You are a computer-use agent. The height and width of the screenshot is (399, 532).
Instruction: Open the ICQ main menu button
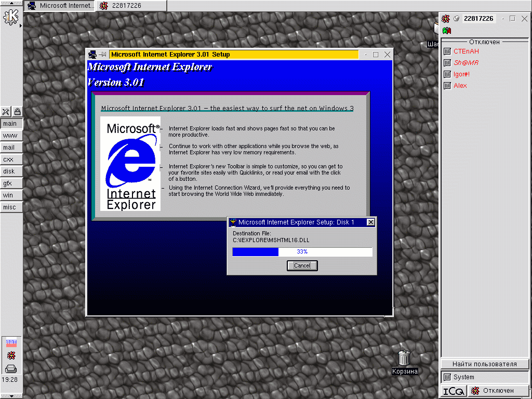click(454, 391)
